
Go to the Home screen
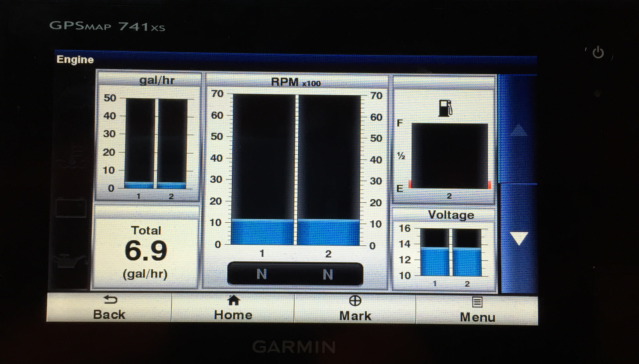point(233,308)
